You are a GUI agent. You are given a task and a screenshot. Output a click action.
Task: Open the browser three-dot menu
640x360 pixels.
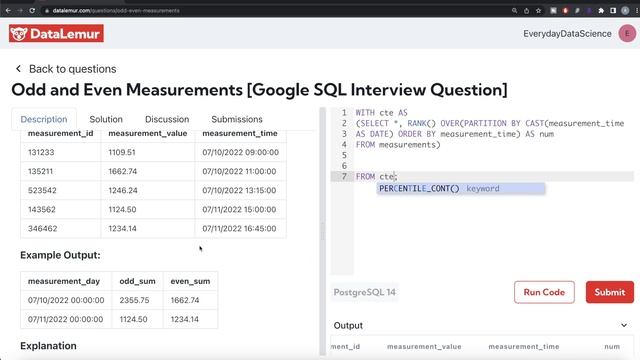point(637,11)
